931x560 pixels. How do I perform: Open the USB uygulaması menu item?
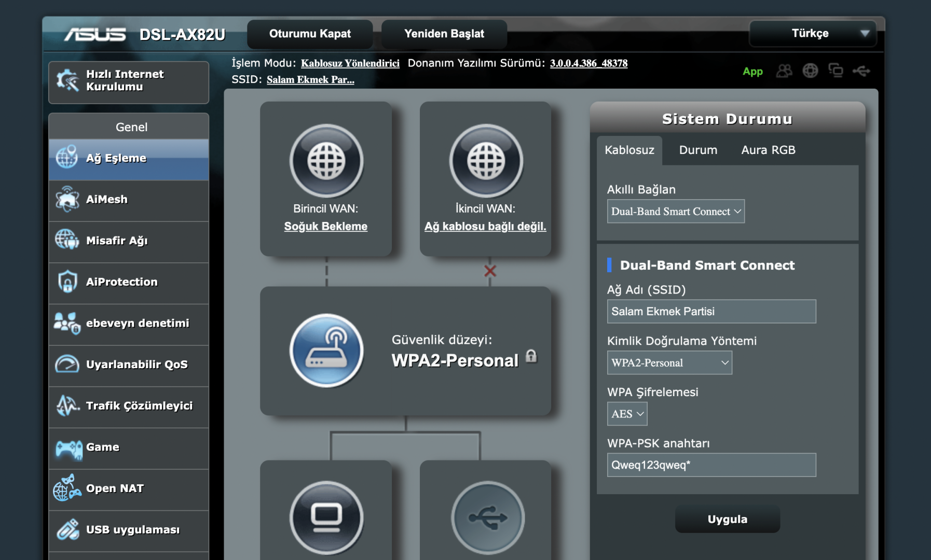tap(129, 530)
